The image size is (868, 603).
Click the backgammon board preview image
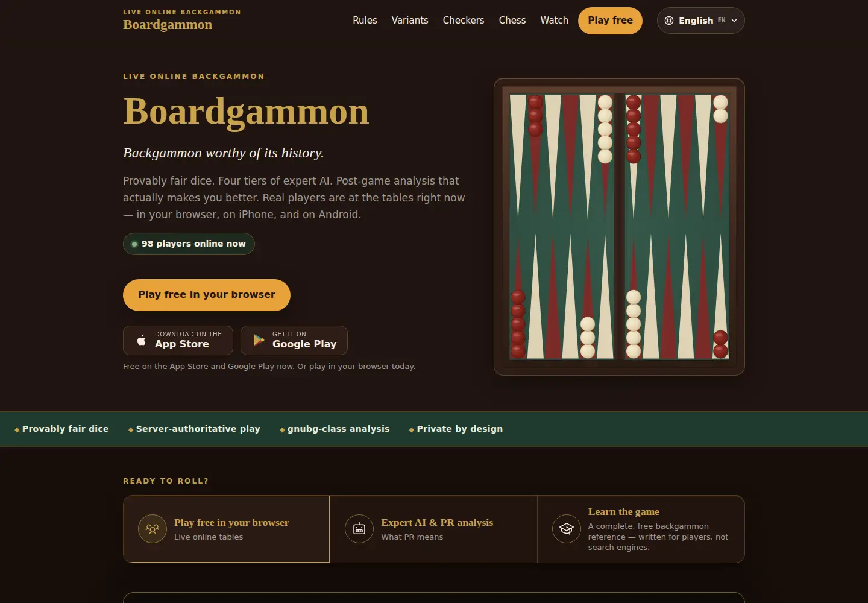[619, 227]
